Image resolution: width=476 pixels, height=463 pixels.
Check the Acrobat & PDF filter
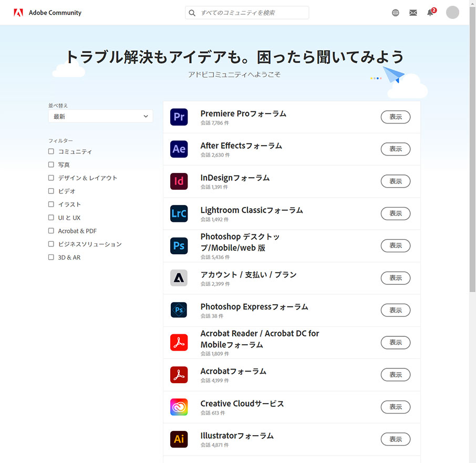pyautogui.click(x=51, y=231)
